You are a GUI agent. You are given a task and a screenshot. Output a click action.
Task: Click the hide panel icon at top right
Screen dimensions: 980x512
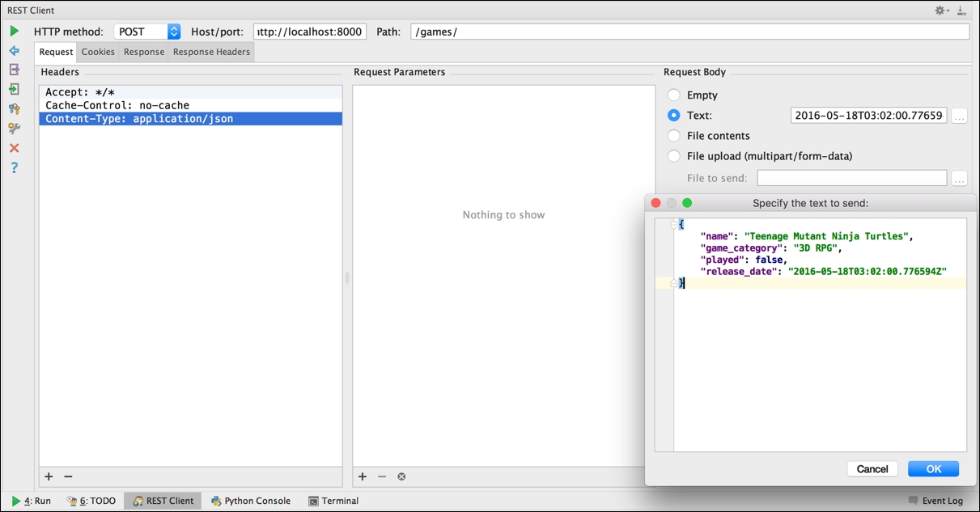coord(963,10)
